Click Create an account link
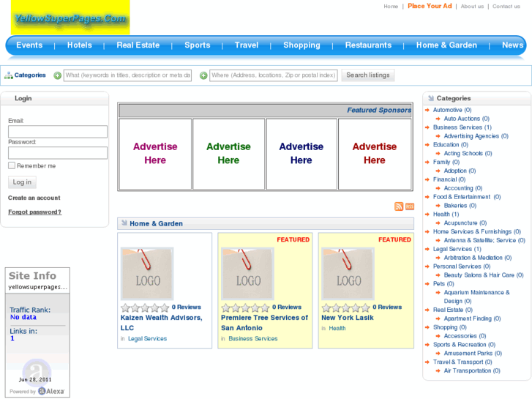This screenshot has width=532, height=399. [x=34, y=198]
